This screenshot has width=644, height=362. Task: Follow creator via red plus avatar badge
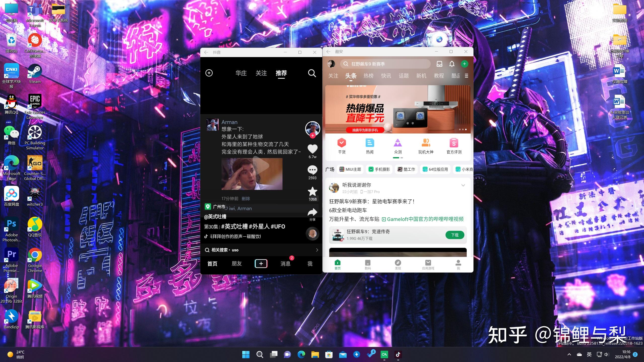coord(312,135)
